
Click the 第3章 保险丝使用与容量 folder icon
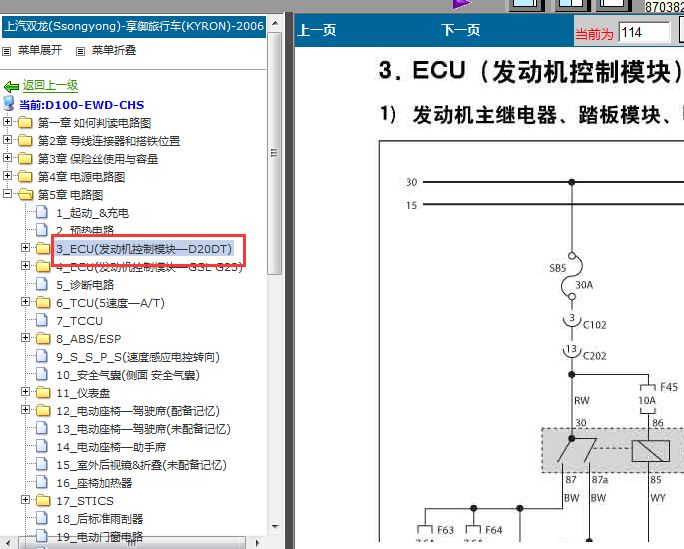tap(25, 158)
